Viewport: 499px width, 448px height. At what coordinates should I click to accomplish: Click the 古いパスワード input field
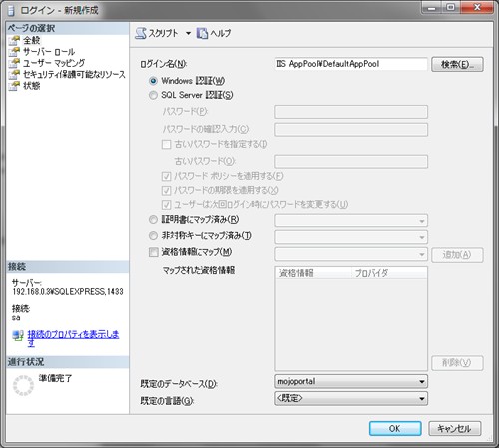351,161
